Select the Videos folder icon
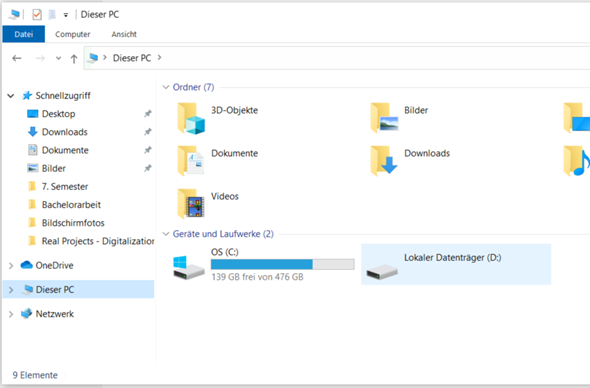Viewport: 590px width, 388px height. tap(191, 204)
